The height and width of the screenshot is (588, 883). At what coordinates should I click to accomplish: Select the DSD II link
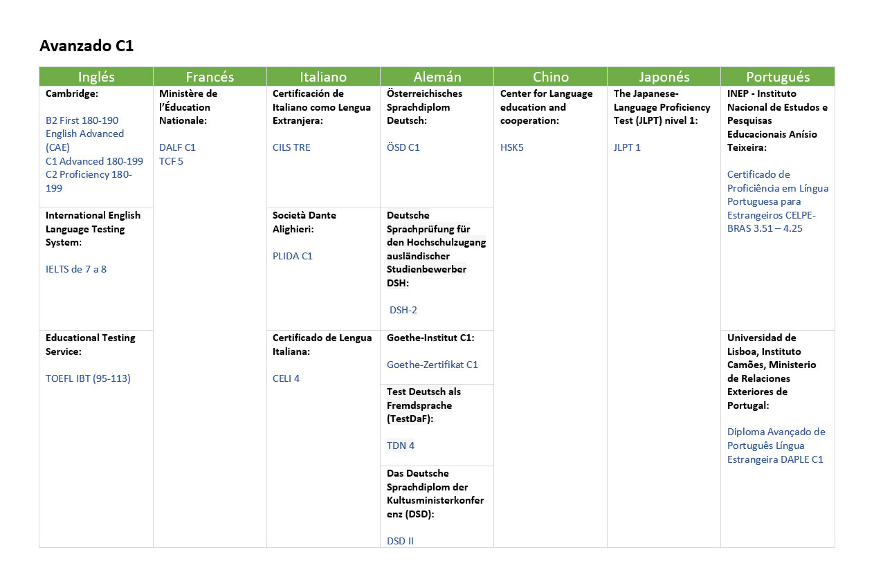(x=400, y=541)
